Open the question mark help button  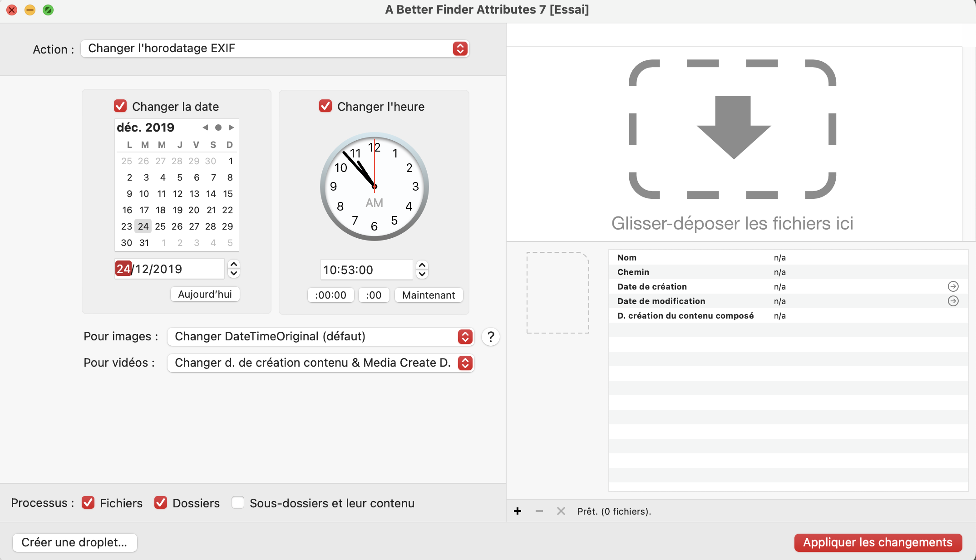click(x=491, y=337)
